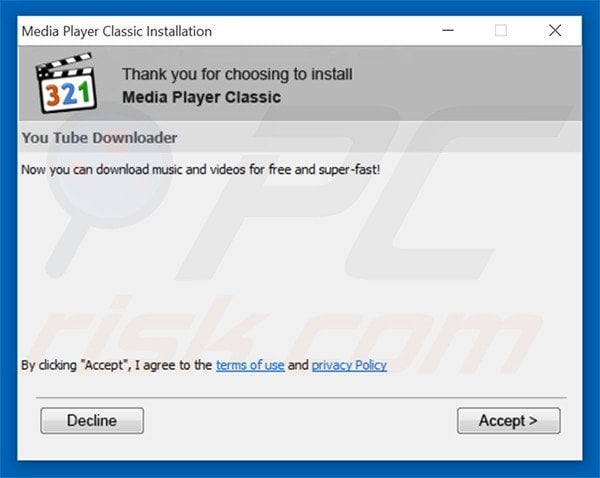Click the bold Media Player Classic heading
The image size is (600, 478).
pos(202,97)
